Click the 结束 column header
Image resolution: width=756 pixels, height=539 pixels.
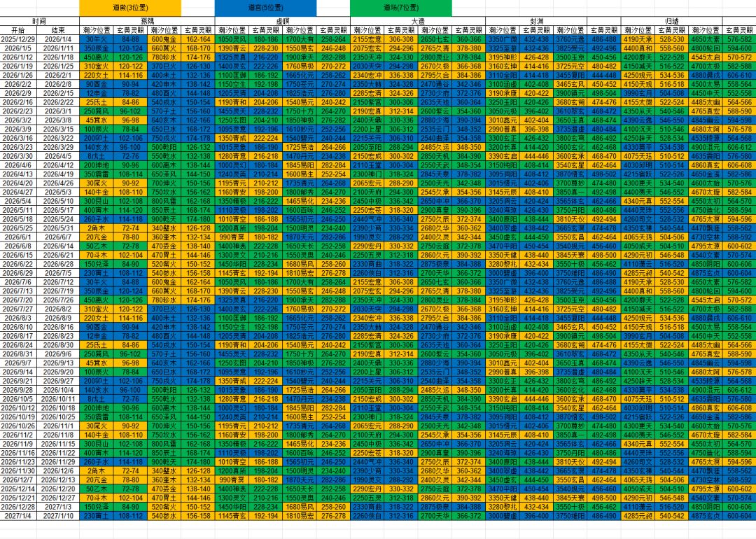click(x=58, y=30)
